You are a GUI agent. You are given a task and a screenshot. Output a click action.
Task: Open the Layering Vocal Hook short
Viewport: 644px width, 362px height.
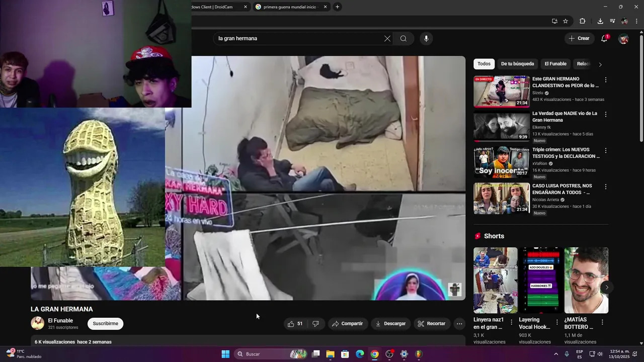click(x=541, y=280)
